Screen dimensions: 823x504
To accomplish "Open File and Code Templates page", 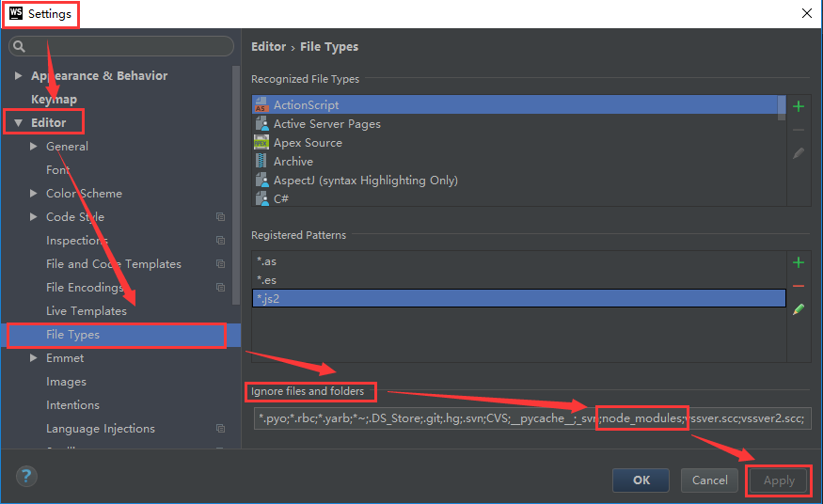I will (x=114, y=264).
